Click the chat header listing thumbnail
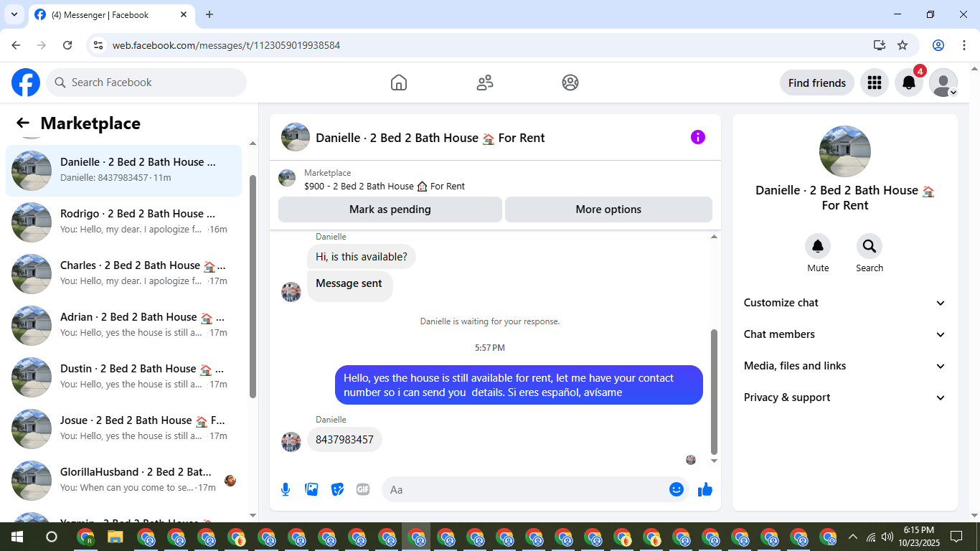 point(296,137)
